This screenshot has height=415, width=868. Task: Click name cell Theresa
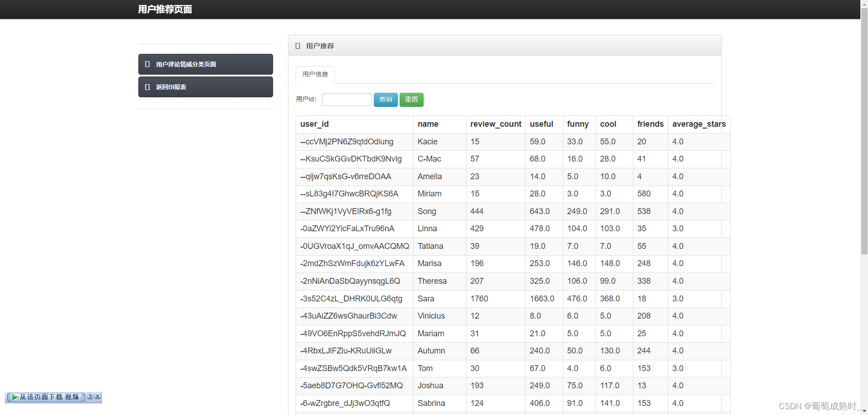coord(432,281)
